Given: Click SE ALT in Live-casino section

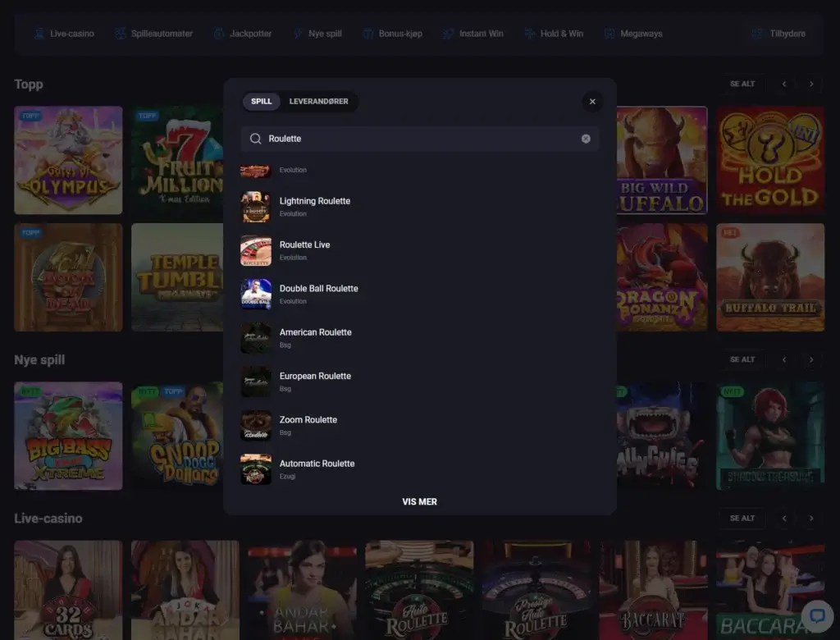Looking at the screenshot, I should coord(742,518).
